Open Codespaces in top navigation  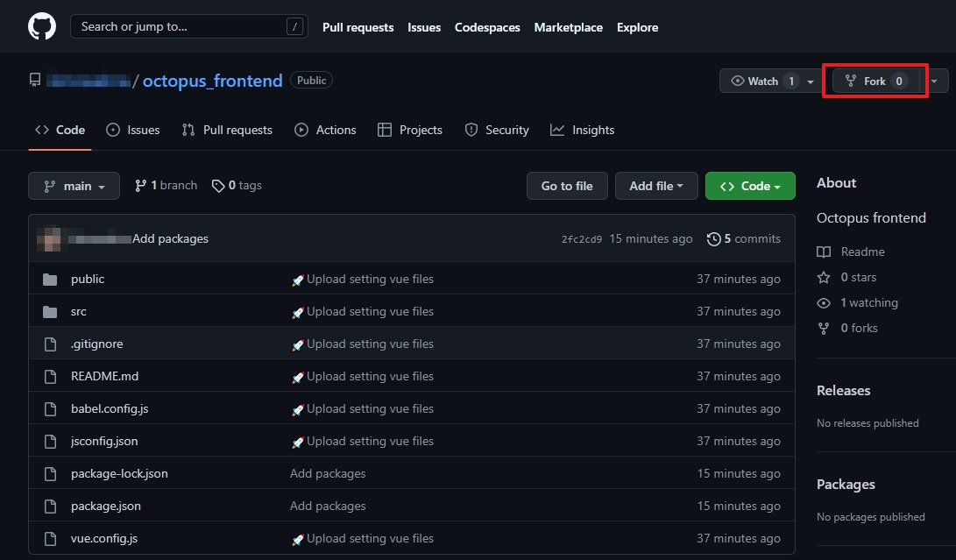pyautogui.click(x=487, y=27)
